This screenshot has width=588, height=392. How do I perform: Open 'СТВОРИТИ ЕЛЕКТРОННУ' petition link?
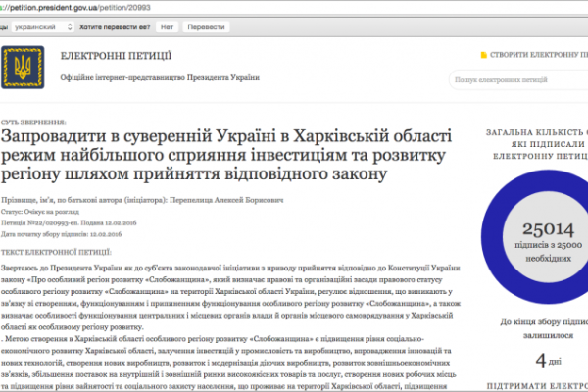539,55
